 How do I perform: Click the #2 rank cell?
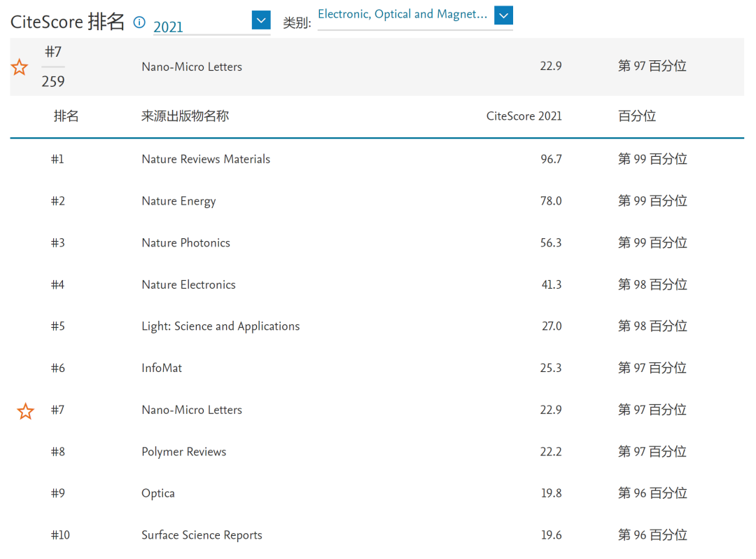[58, 201]
